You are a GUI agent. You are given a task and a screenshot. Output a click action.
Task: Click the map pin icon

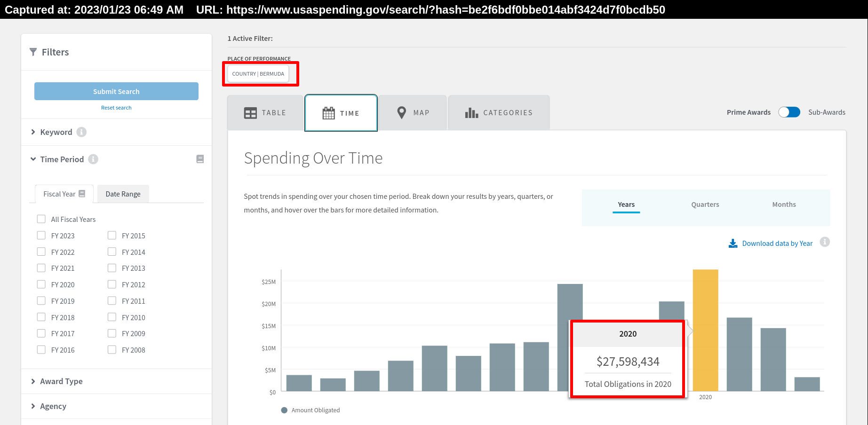(401, 112)
